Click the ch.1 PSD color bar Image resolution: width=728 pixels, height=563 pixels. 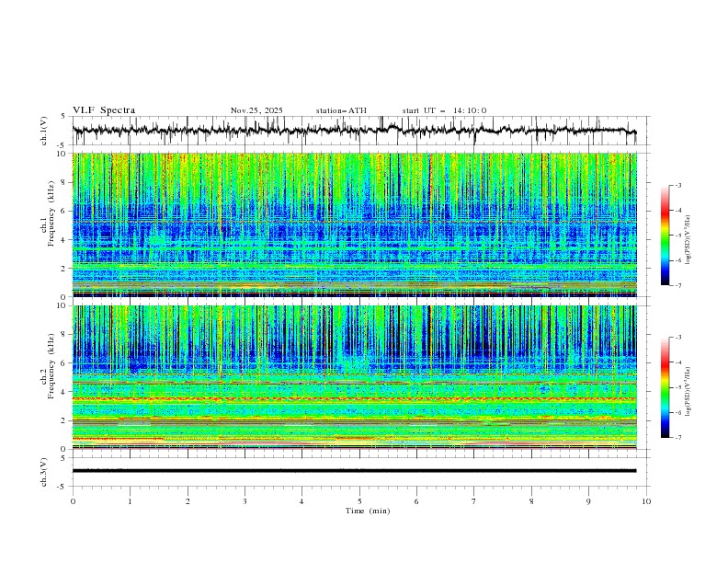click(x=665, y=236)
